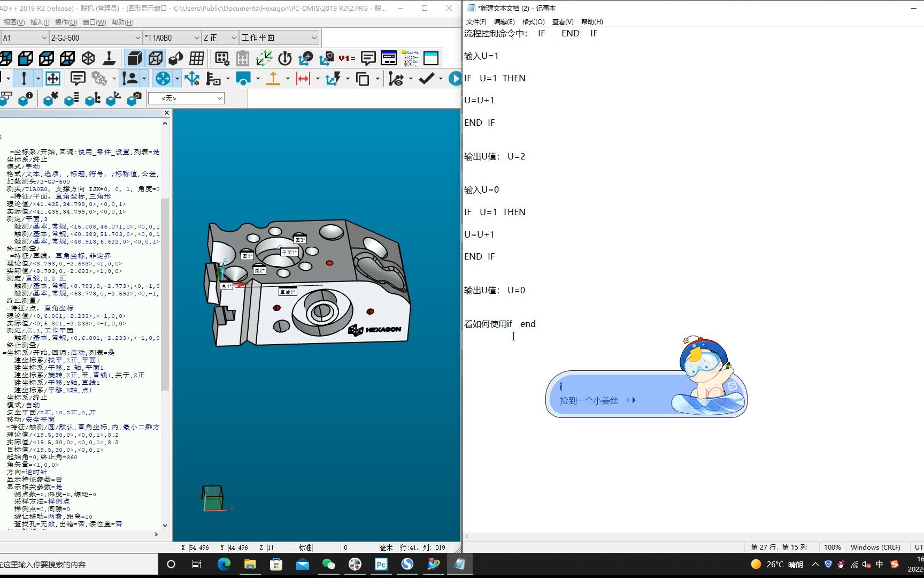Screen dimensions: 924x578
Task: Click the translate-move four-arrow box icon
Action: coord(52,78)
